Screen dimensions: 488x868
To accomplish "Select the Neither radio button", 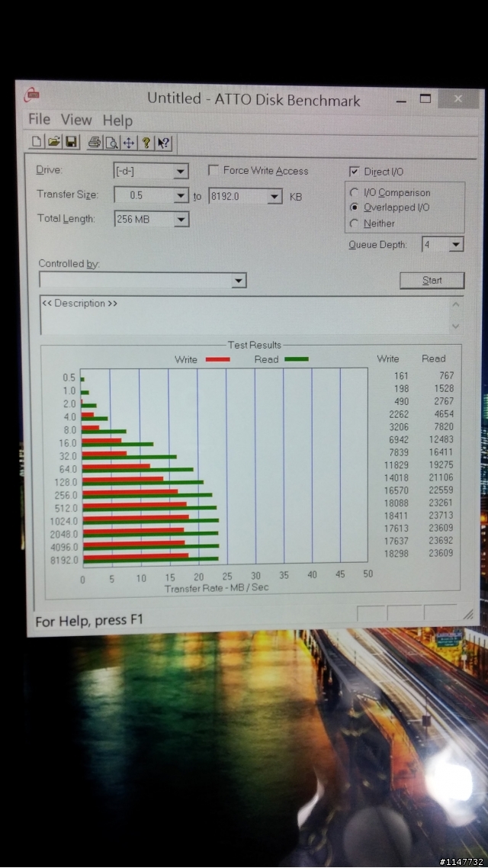I will click(x=354, y=223).
